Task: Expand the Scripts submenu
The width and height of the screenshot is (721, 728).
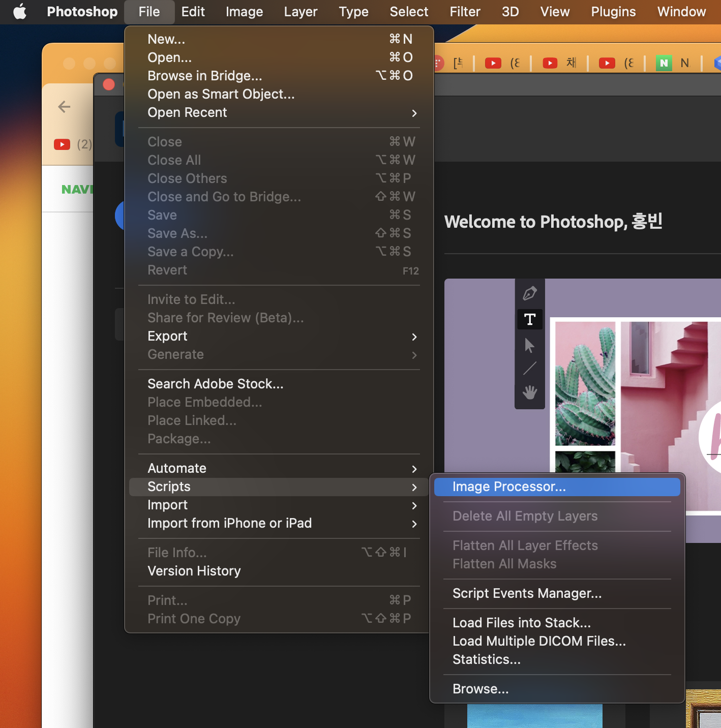Action: 279,487
